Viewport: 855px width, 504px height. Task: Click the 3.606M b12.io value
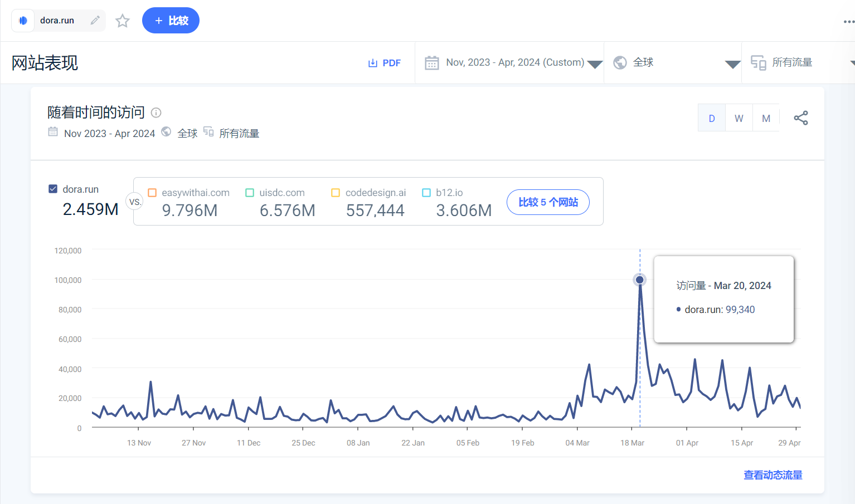[x=464, y=211]
